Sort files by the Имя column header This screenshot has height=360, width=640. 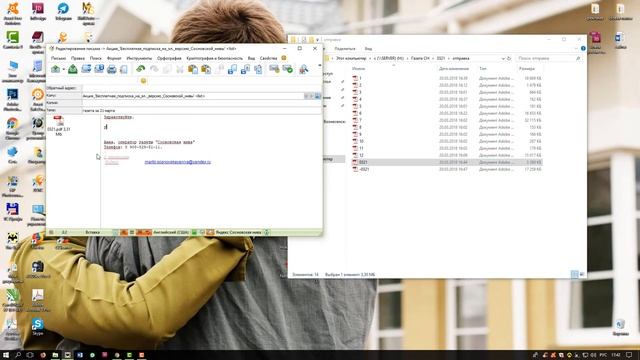[x=358, y=69]
